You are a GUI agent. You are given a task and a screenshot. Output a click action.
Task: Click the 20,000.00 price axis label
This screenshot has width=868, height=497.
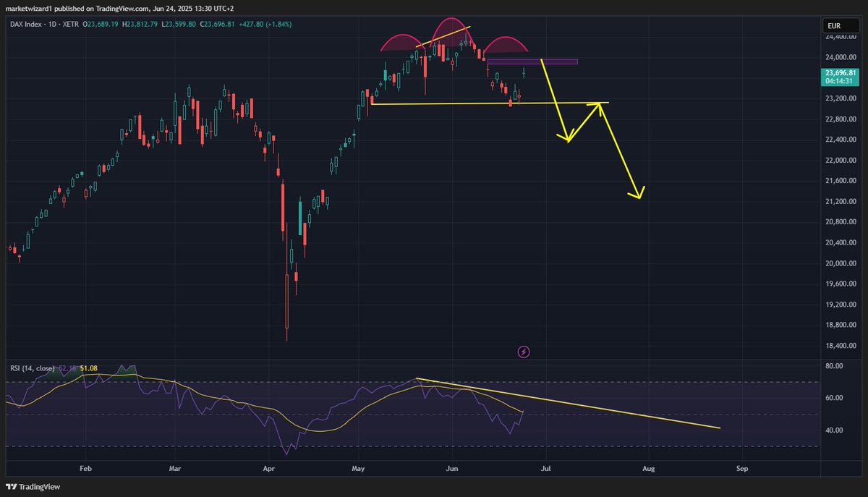pos(841,263)
